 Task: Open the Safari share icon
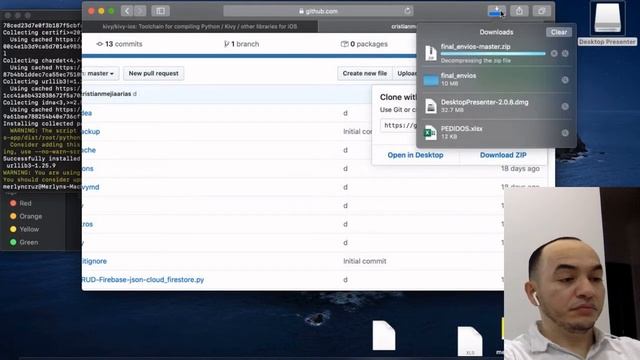[519, 11]
